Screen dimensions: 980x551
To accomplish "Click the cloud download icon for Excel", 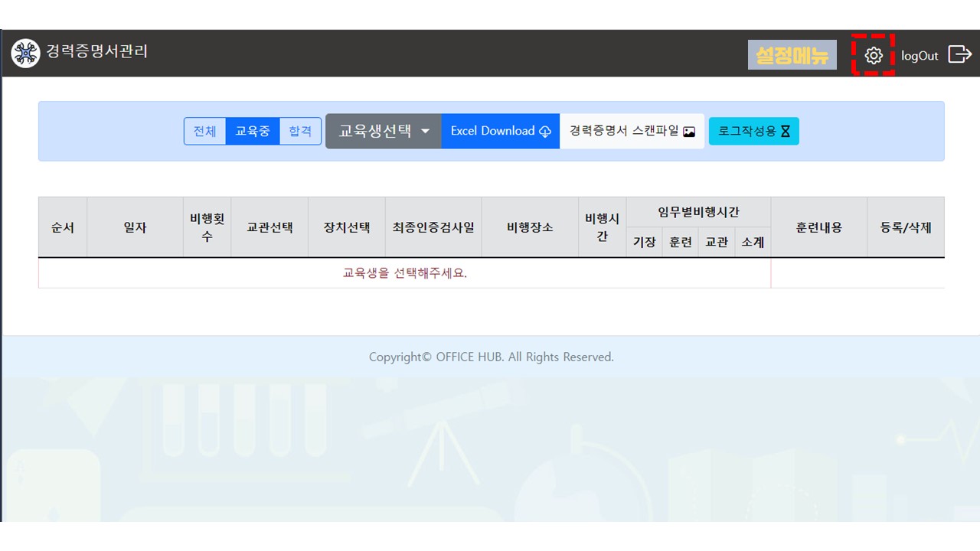I will coord(545,132).
